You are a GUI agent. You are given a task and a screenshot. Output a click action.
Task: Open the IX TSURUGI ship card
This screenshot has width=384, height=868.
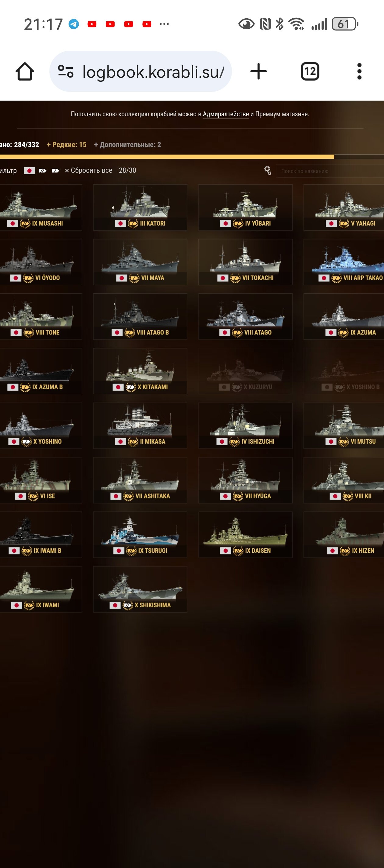(140, 535)
